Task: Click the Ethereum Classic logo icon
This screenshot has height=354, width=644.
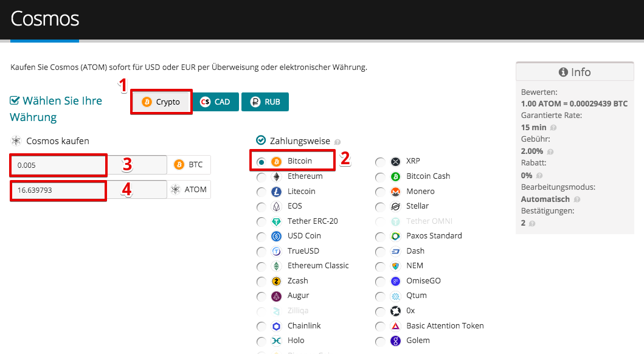Action: click(x=277, y=266)
